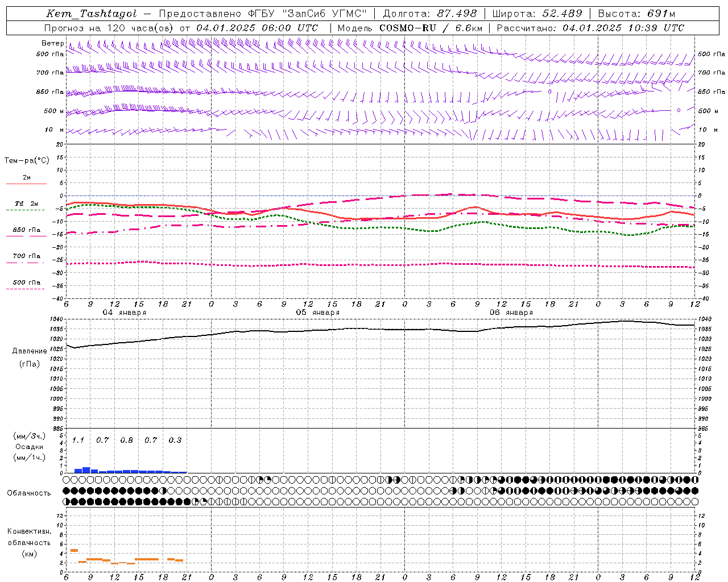
Task: Click the "Долгота: 87.498" header value
Action: coord(429,14)
